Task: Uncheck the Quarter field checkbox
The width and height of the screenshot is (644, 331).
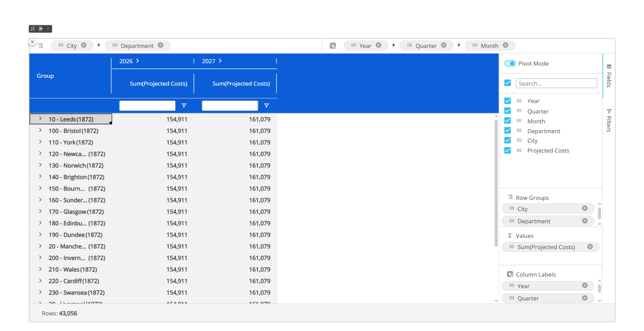Action: pos(508,111)
